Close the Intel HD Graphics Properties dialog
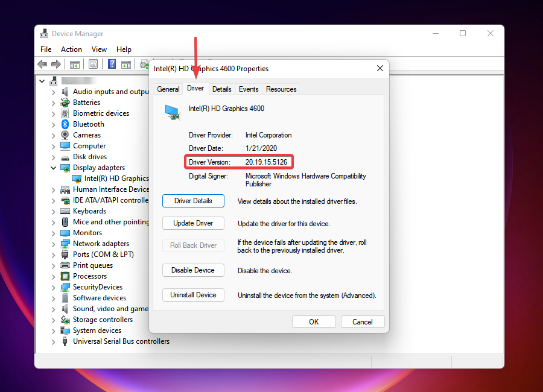Image resolution: width=543 pixels, height=392 pixels. pos(380,68)
